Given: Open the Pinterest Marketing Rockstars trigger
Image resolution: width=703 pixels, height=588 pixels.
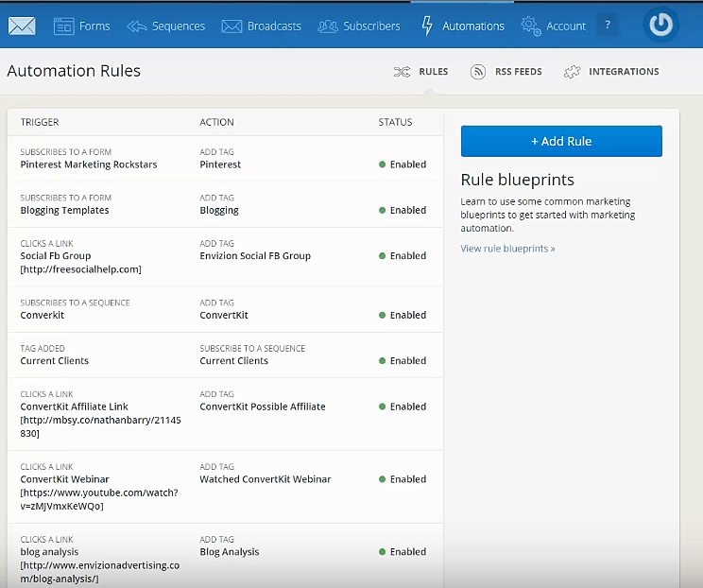Looking at the screenshot, I should [x=88, y=164].
